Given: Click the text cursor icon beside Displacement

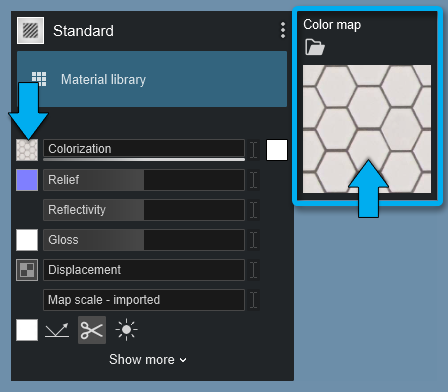Looking at the screenshot, I should 254,270.
